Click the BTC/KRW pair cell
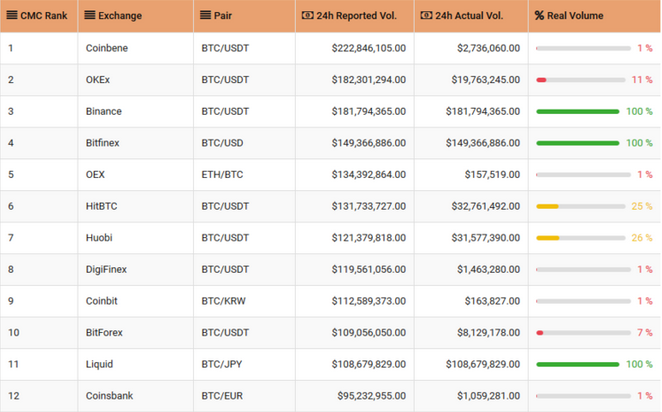This screenshot has height=412, width=662. click(223, 301)
